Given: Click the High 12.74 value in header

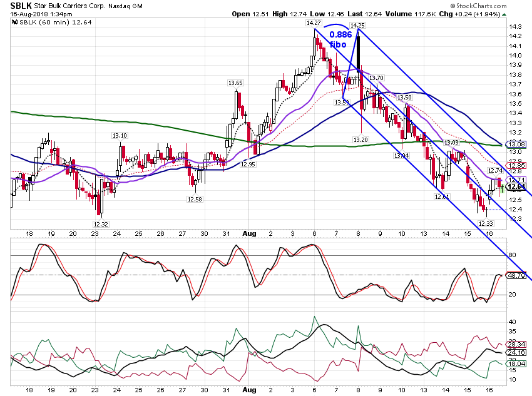Looking at the screenshot, I should [x=289, y=14].
